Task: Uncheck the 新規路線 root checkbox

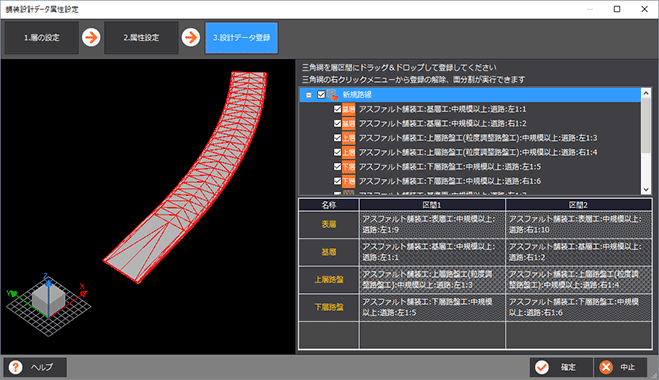Action: coord(322,95)
